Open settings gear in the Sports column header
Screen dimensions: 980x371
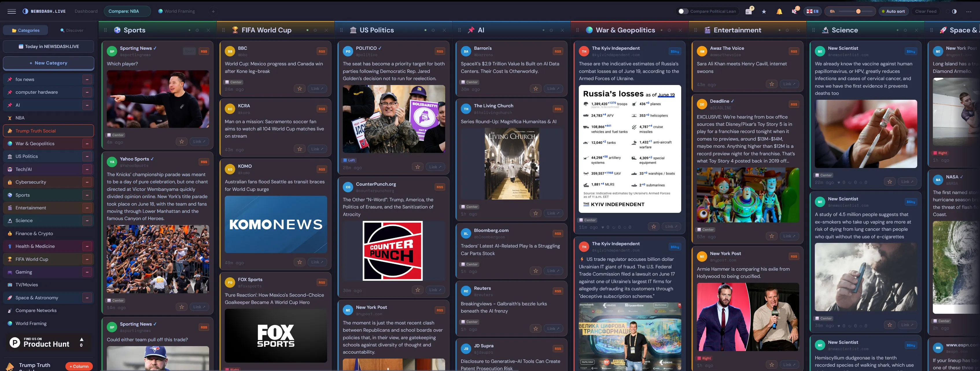pyautogui.click(x=197, y=30)
